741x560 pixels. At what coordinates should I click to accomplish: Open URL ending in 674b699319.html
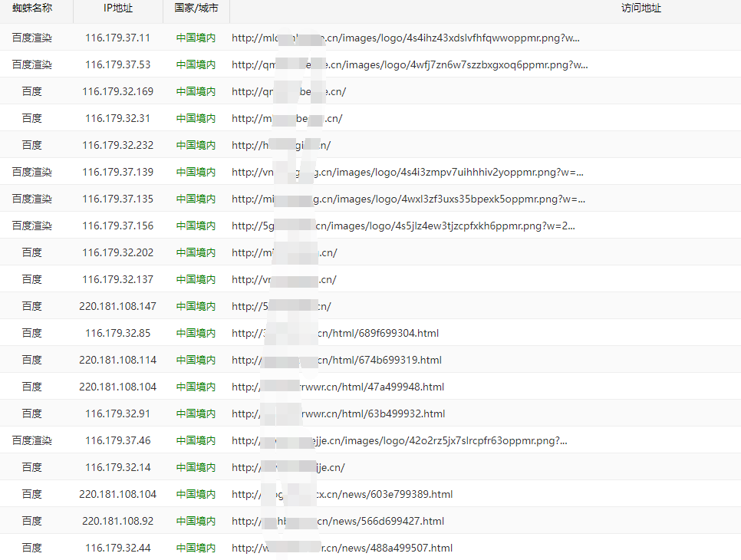click(x=337, y=360)
